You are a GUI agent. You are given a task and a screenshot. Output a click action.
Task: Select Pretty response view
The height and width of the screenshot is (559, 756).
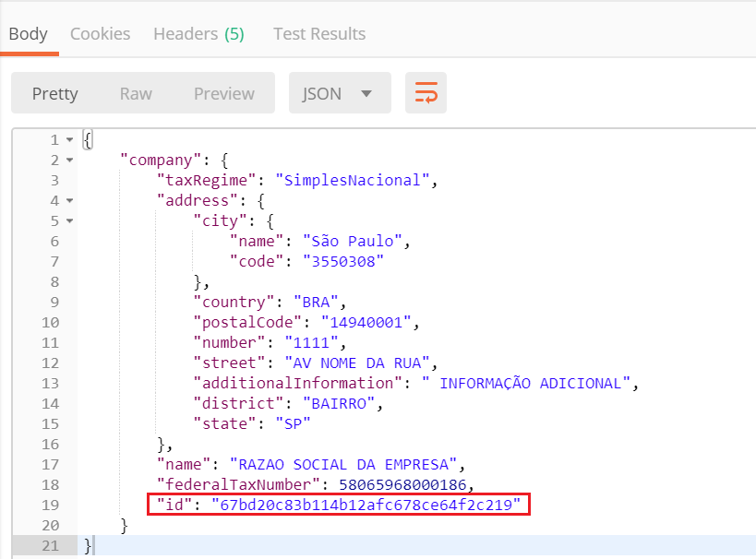(x=54, y=93)
